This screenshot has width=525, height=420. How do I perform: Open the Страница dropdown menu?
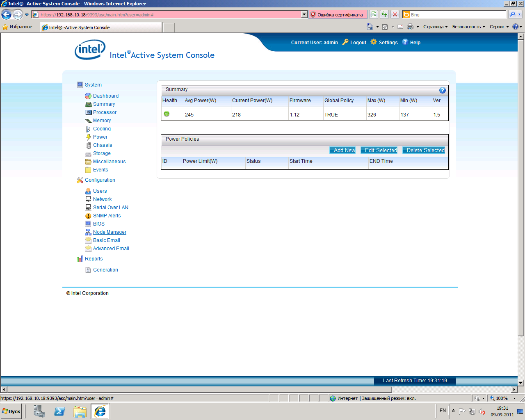point(435,27)
